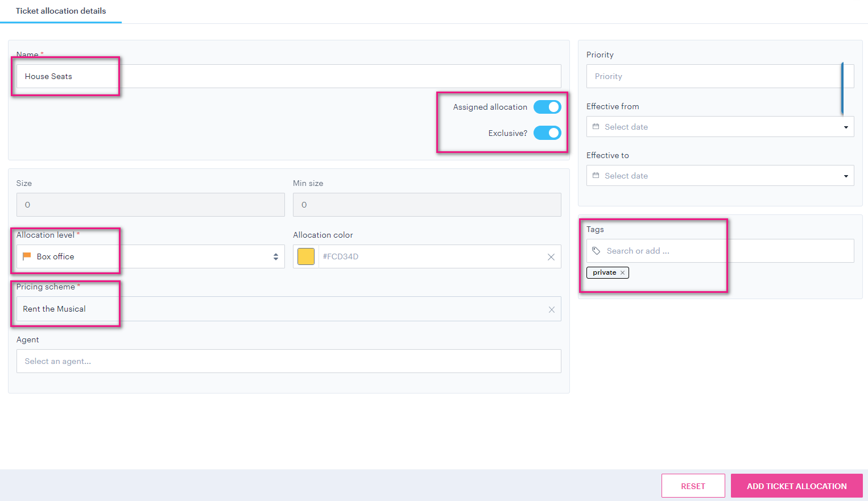Image resolution: width=868 pixels, height=501 pixels.
Task: Switch to Ticket allocation details tab
Action: 61,11
